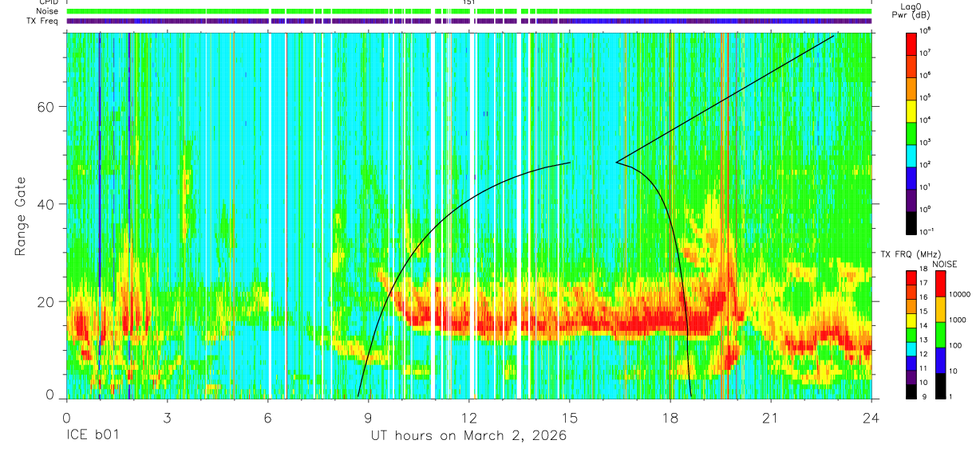Viewport: 980px width, 452px height.
Task: Click the '10000' label on the NOISE scale
Action: pyautogui.click(x=960, y=295)
